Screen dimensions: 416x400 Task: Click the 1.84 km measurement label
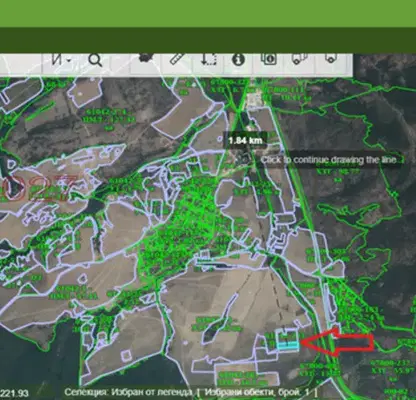(245, 140)
